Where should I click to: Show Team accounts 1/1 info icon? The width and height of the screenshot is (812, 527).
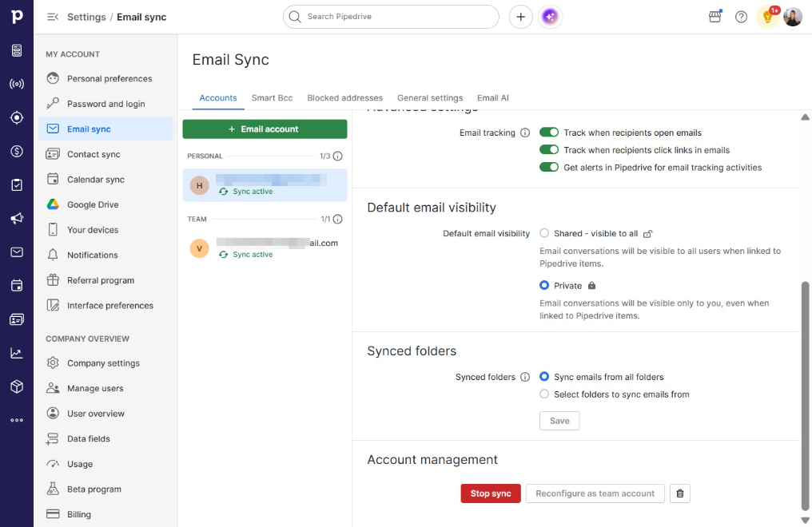point(337,220)
